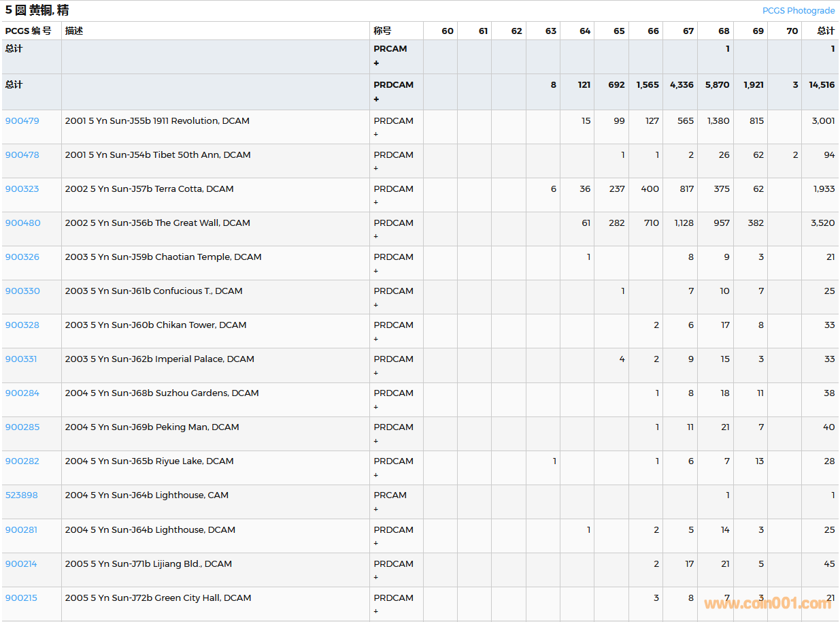The width and height of the screenshot is (840, 622).
Task: Open the 900215 Green City Hall link
Action: 21,598
